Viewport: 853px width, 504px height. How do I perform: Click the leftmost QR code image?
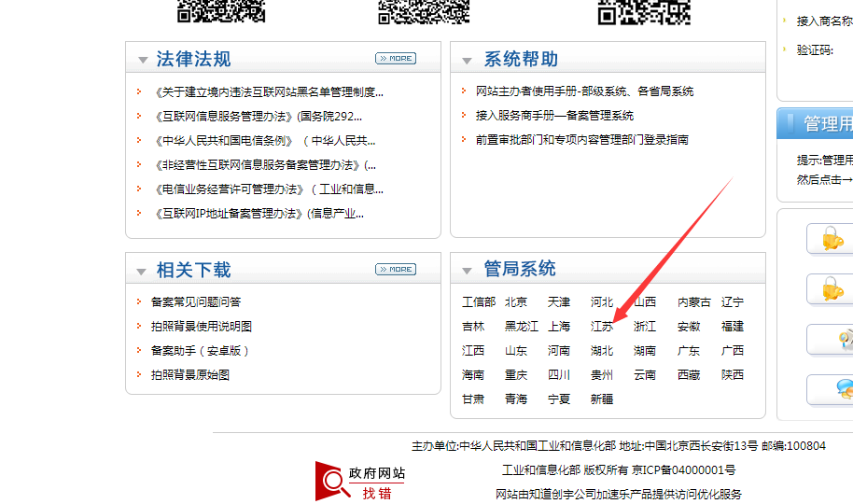pos(221,10)
